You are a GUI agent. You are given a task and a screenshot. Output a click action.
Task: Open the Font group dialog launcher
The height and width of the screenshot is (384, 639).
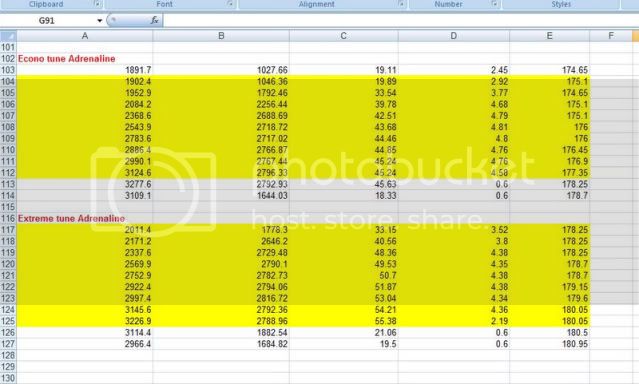tap(230, 4)
